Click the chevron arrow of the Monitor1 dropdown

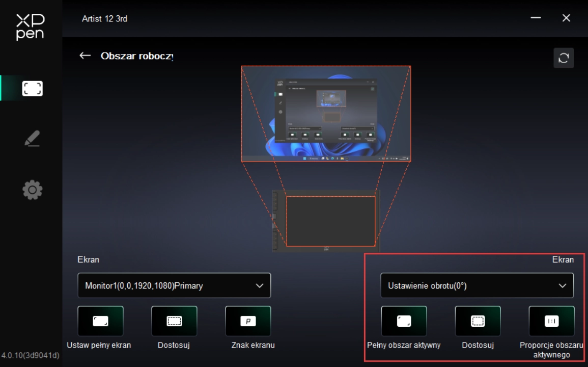coord(259,285)
